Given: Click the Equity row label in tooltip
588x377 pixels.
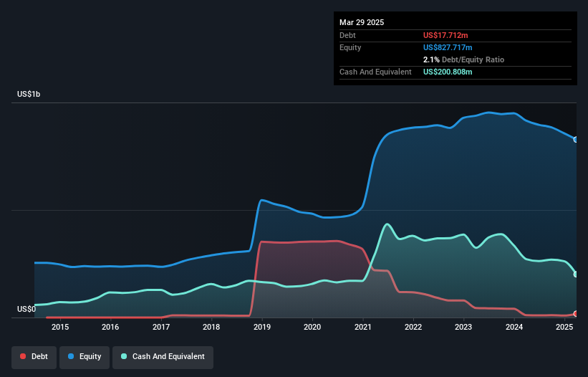Looking at the screenshot, I should (350, 47).
